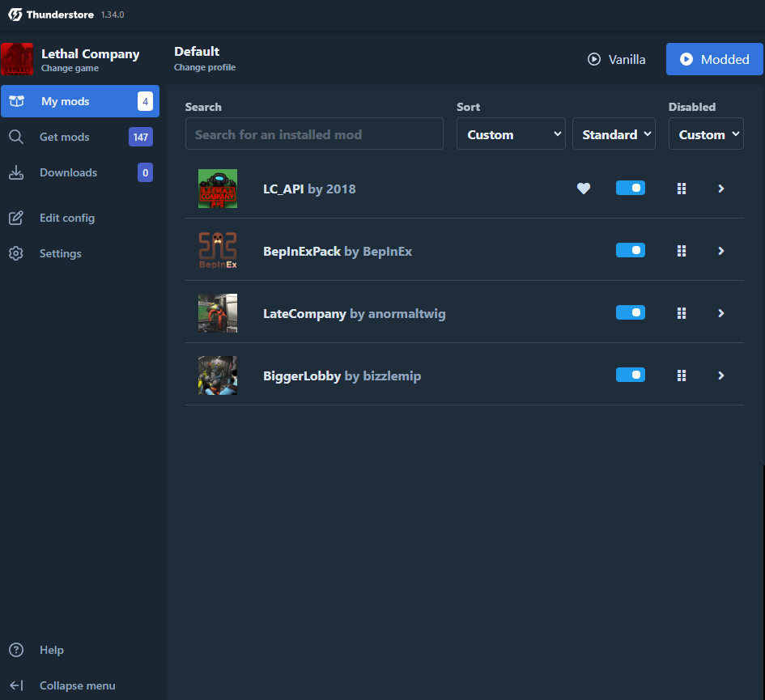Disable the BiggerLobby mod toggle
765x700 pixels.
click(x=631, y=375)
